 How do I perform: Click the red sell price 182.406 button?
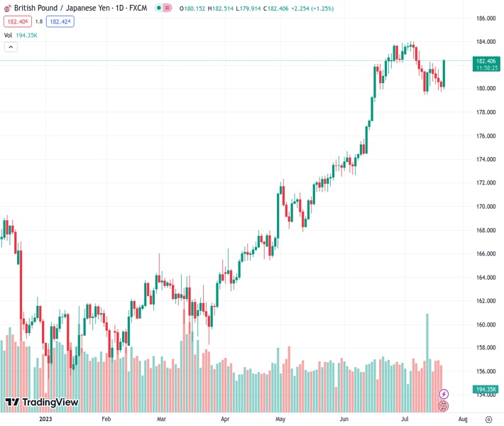pos(16,21)
